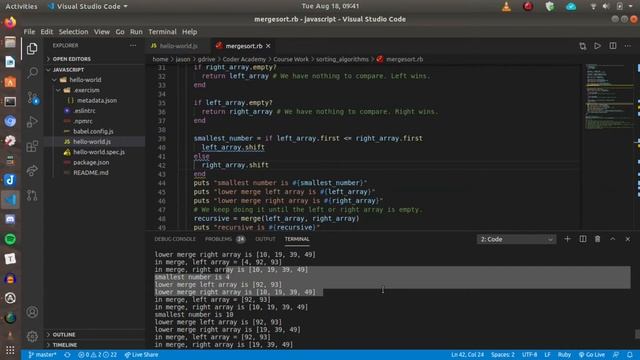
Task: Switch to the hello-world.js editor tab
Action: click(x=178, y=46)
